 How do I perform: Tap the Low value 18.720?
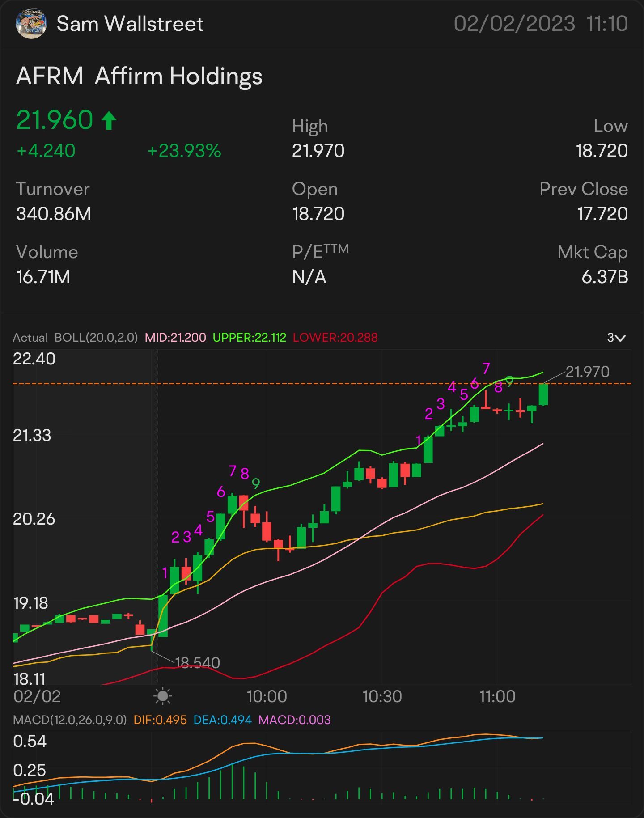click(x=602, y=151)
